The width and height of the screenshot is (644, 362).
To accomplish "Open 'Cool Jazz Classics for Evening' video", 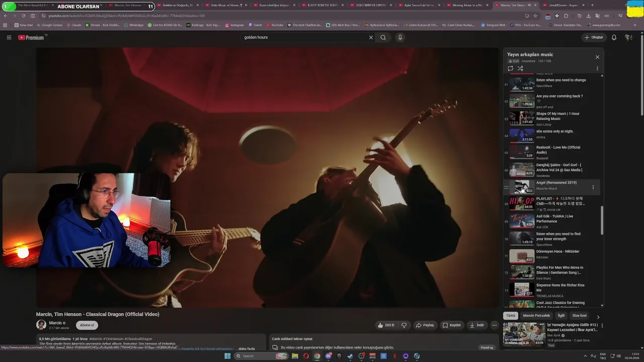I will 552,304.
